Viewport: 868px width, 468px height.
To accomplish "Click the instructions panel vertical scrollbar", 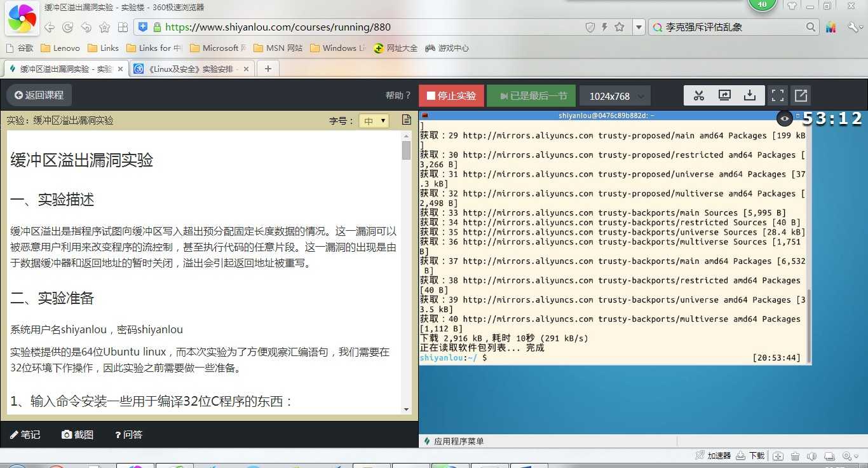I will 407,272.
